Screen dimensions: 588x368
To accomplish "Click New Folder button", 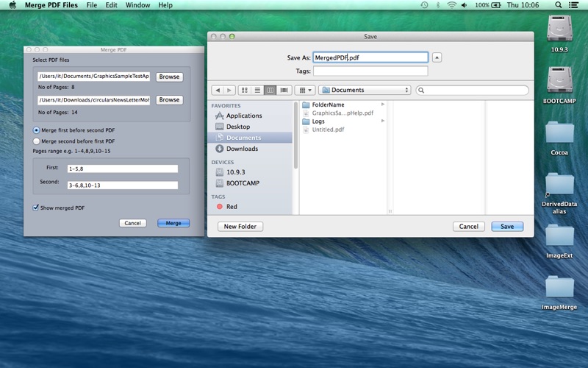I will click(x=240, y=227).
